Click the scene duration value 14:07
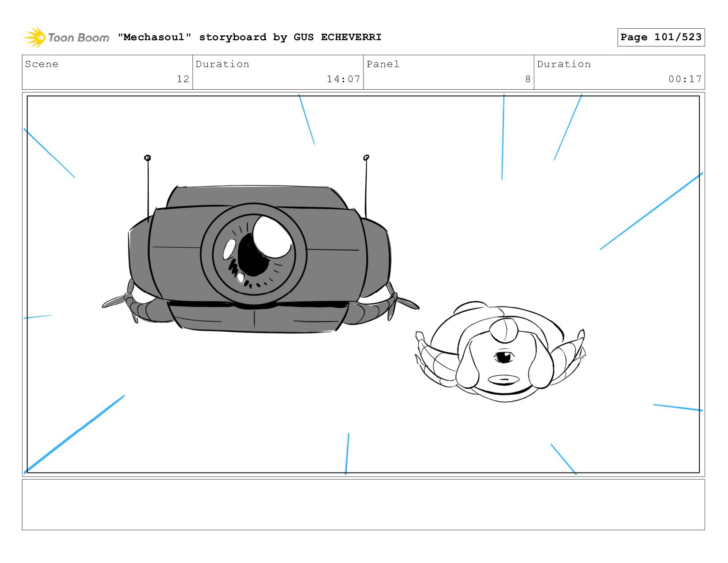The width and height of the screenshot is (728, 563). (x=343, y=79)
